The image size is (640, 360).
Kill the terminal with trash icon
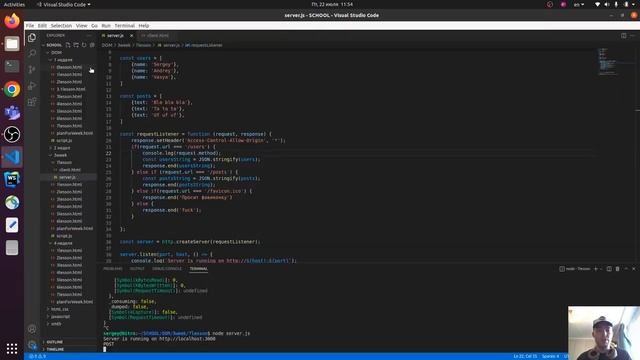(x=618, y=269)
